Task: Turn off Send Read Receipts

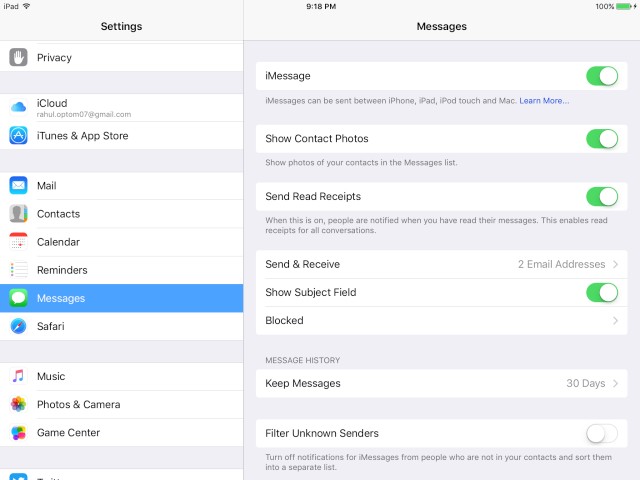Action: click(x=602, y=196)
